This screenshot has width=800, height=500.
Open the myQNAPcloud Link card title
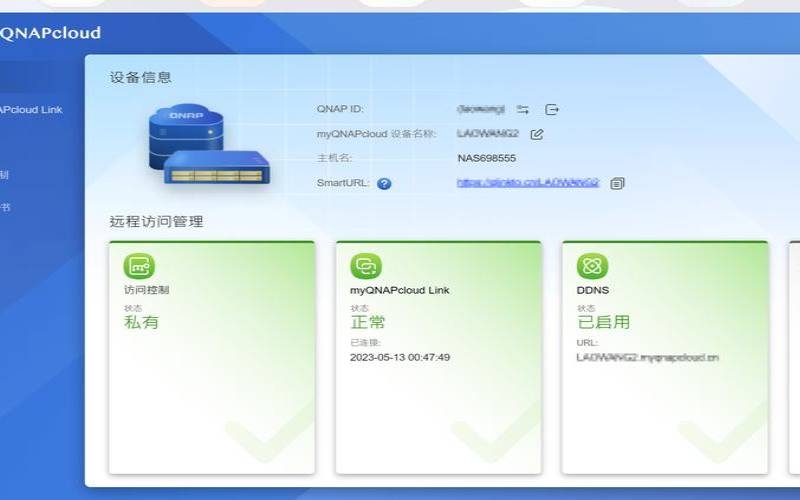tap(399, 290)
